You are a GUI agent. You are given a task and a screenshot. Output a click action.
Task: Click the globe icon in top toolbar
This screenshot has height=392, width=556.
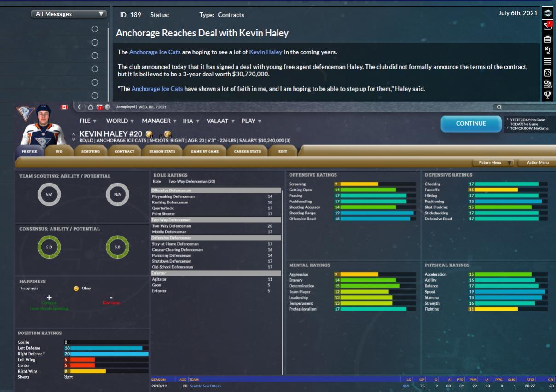[x=107, y=107]
